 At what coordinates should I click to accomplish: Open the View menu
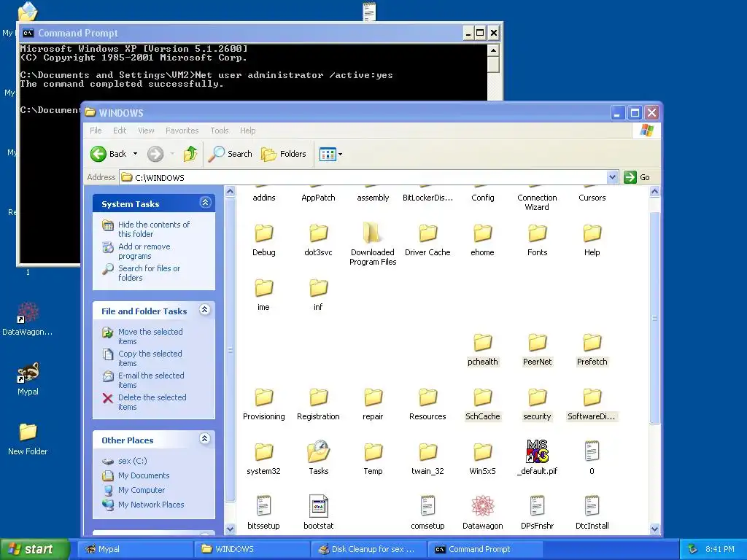point(146,131)
